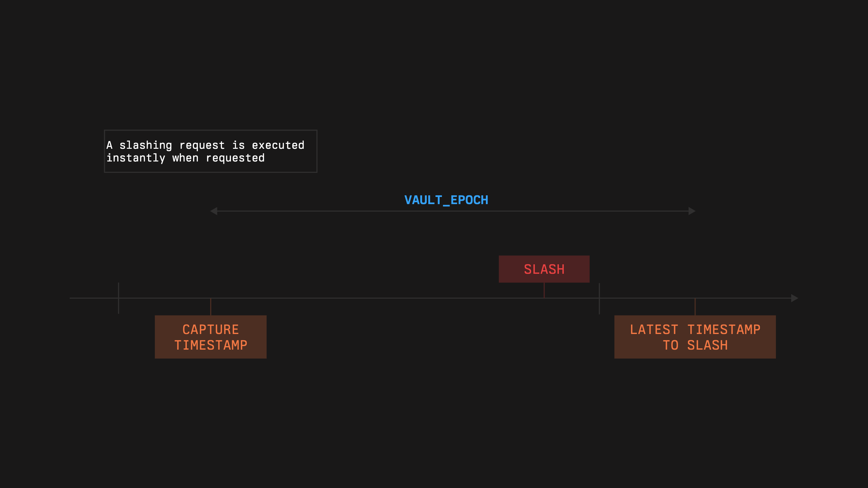The width and height of the screenshot is (868, 488).
Task: Click the word 'instantly' in description
Action: point(136,158)
